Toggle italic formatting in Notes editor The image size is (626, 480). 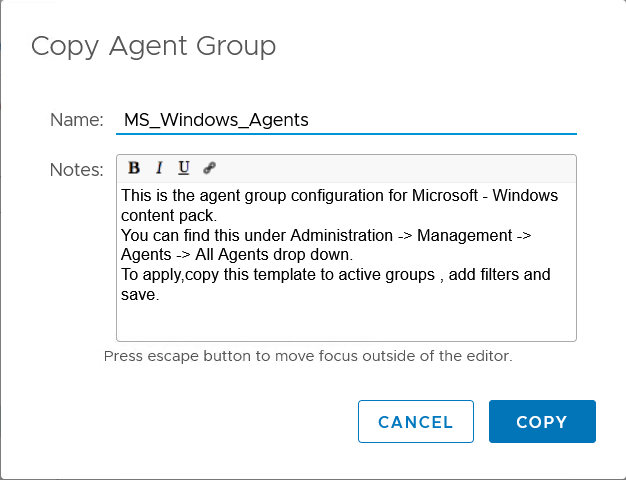[159, 168]
